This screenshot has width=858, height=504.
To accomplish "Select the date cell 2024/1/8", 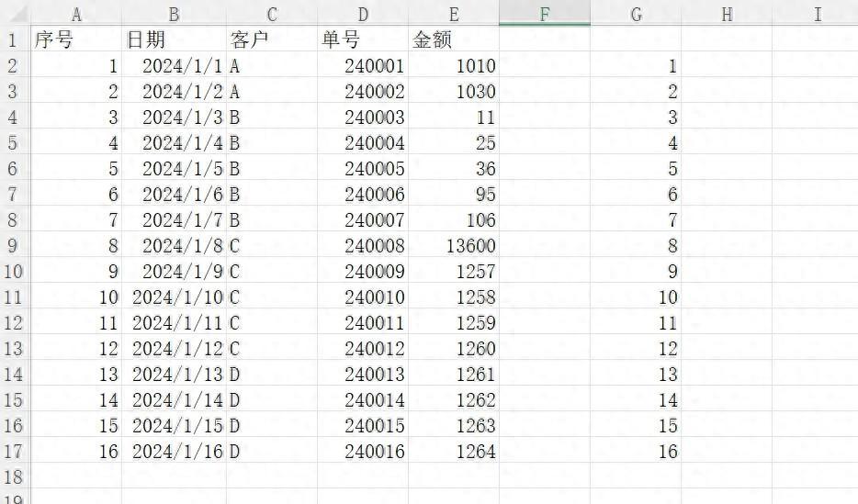I will point(174,245).
